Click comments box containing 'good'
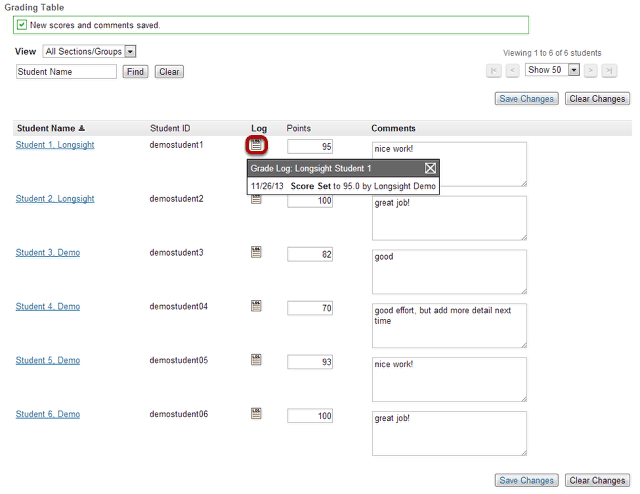 [449, 272]
